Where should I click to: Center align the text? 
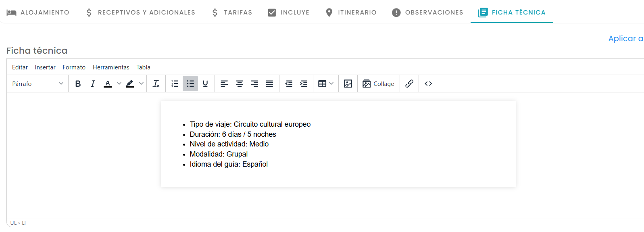[x=240, y=84]
